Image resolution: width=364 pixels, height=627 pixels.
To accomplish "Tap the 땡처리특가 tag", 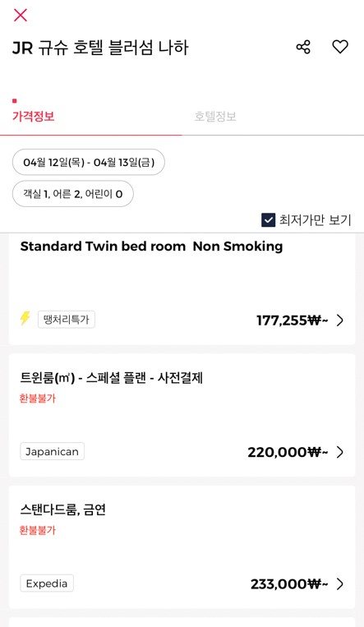I will tap(67, 319).
